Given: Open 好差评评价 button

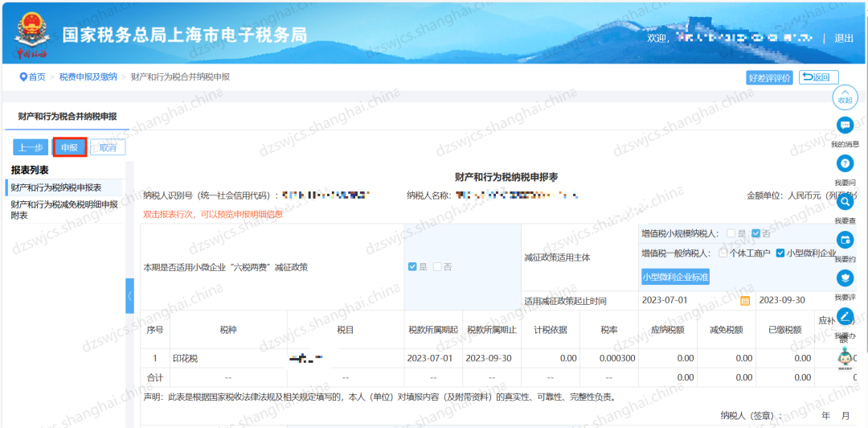Looking at the screenshot, I should (769, 77).
